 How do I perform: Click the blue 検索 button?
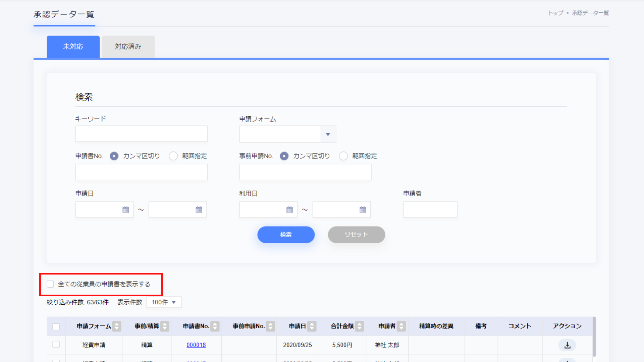pyautogui.click(x=286, y=235)
